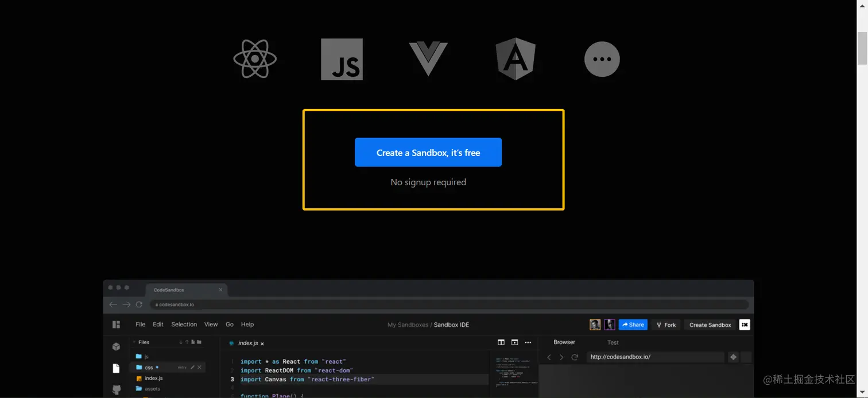Click the new folder icon in Files header
Image resolution: width=868 pixels, height=398 pixels.
tap(199, 342)
